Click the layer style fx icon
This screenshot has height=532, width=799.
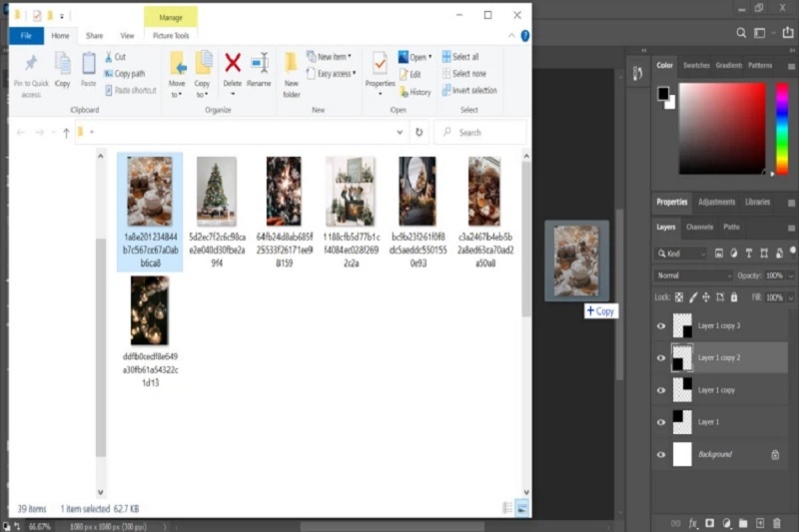(x=691, y=522)
